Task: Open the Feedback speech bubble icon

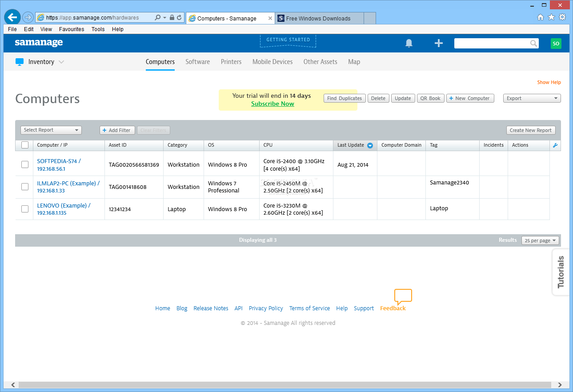Action: tap(403, 296)
